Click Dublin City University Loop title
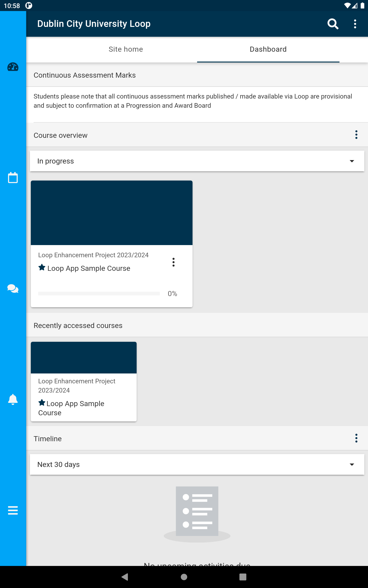 tap(94, 24)
